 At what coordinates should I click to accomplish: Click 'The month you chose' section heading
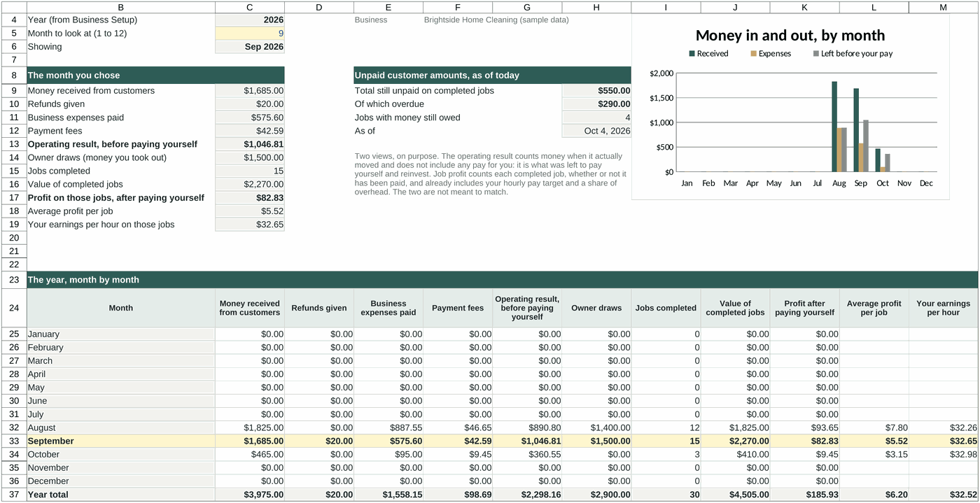pyautogui.click(x=155, y=76)
